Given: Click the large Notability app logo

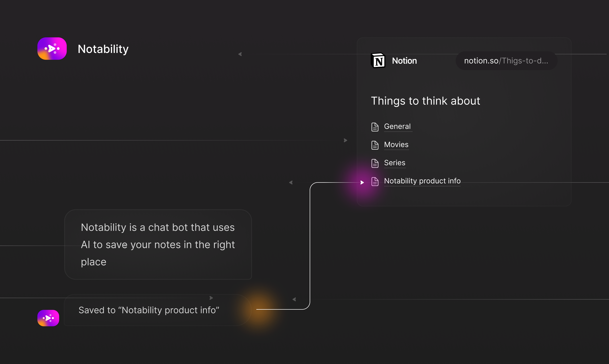Looking at the screenshot, I should (x=52, y=49).
